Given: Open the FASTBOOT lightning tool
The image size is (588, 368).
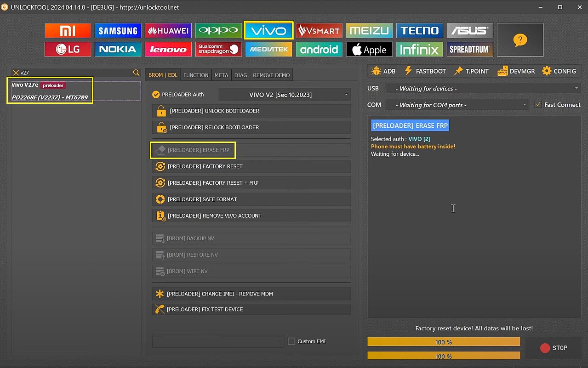Looking at the screenshot, I should (x=425, y=71).
